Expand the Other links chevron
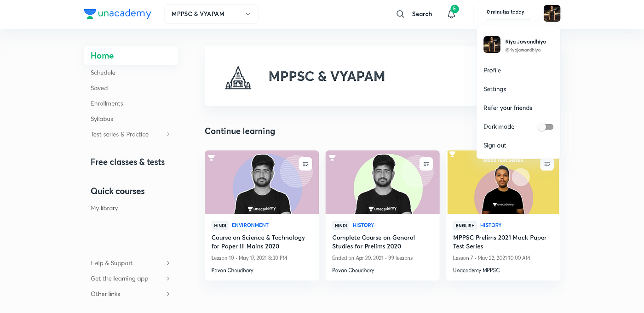The image size is (644, 313). pos(168,294)
